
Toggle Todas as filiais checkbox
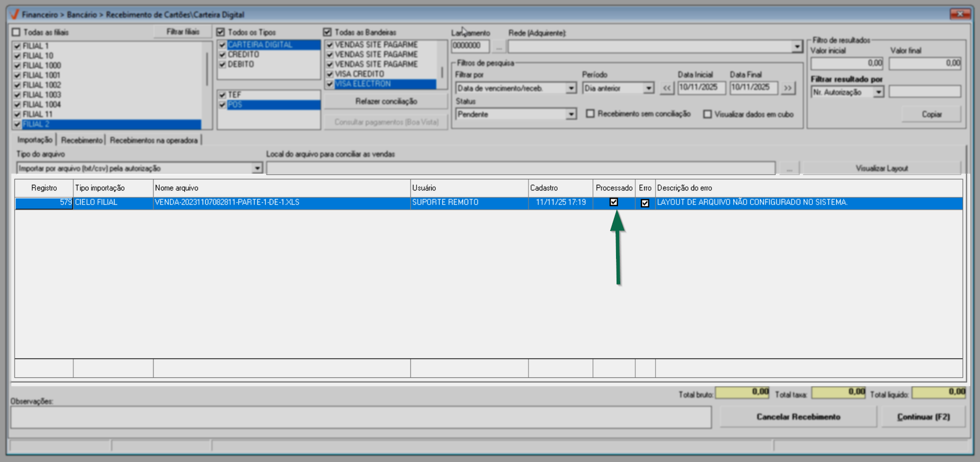[16, 32]
